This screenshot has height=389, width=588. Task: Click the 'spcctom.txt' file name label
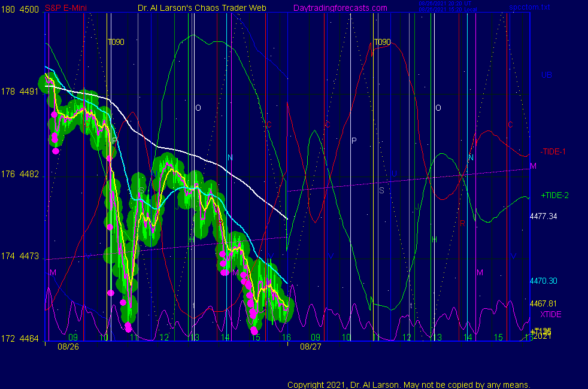coord(529,7)
